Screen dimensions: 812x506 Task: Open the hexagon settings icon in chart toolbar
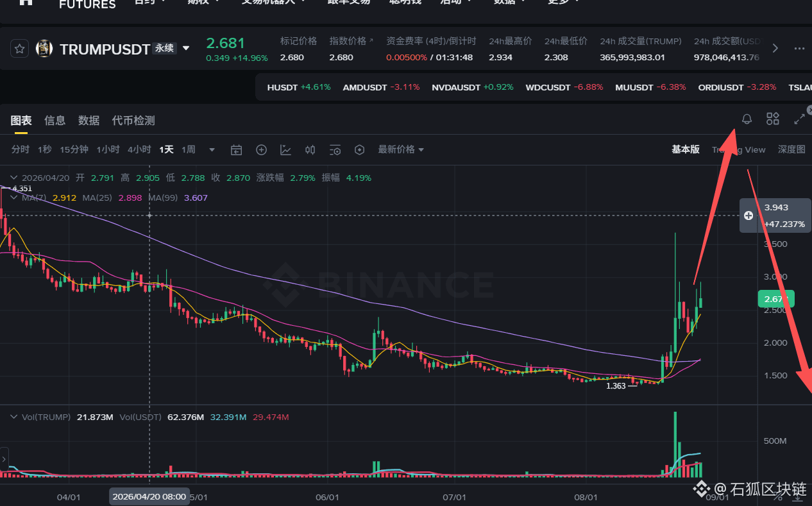click(x=359, y=150)
